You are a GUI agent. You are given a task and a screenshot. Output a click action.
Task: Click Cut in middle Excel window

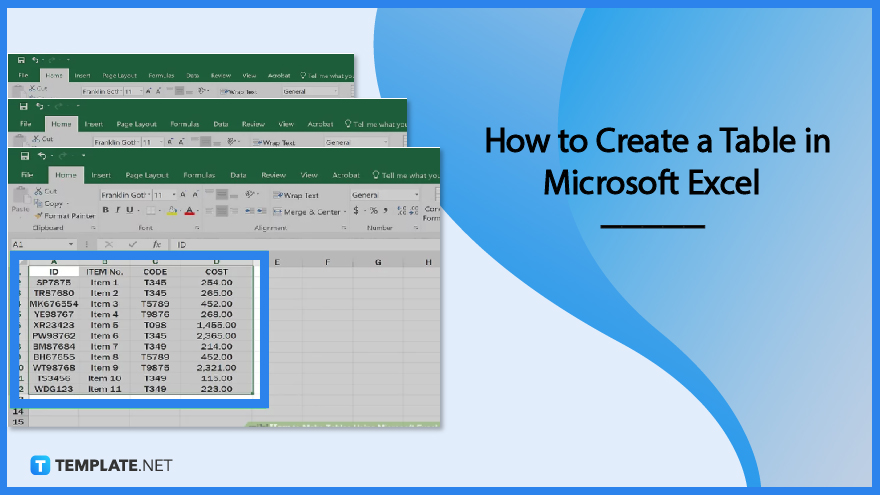click(43, 139)
